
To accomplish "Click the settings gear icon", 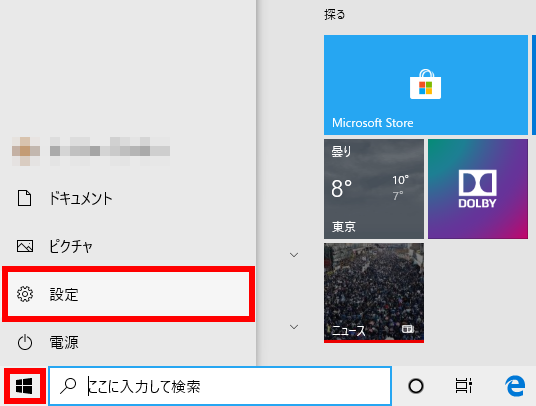I will (25, 294).
